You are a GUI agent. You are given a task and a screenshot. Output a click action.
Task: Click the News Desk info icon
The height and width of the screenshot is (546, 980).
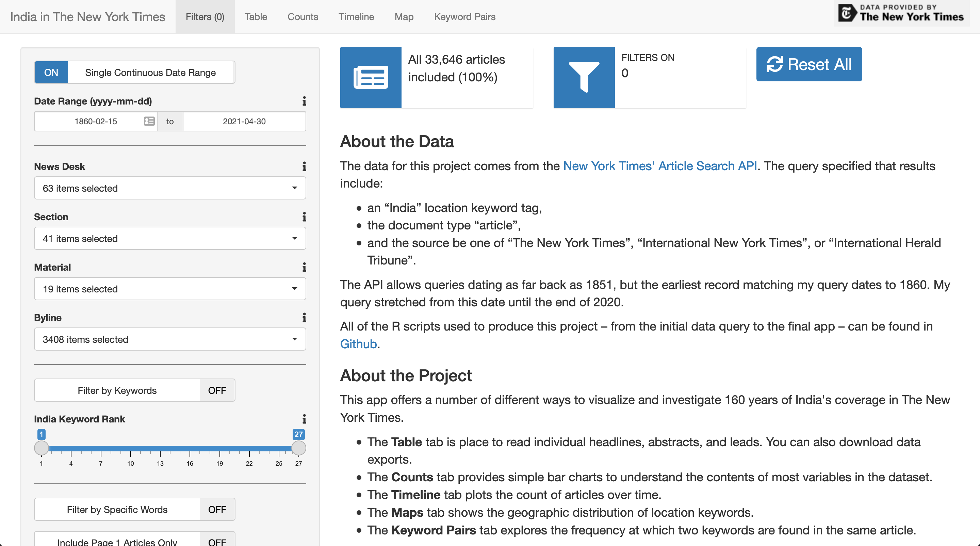304,167
